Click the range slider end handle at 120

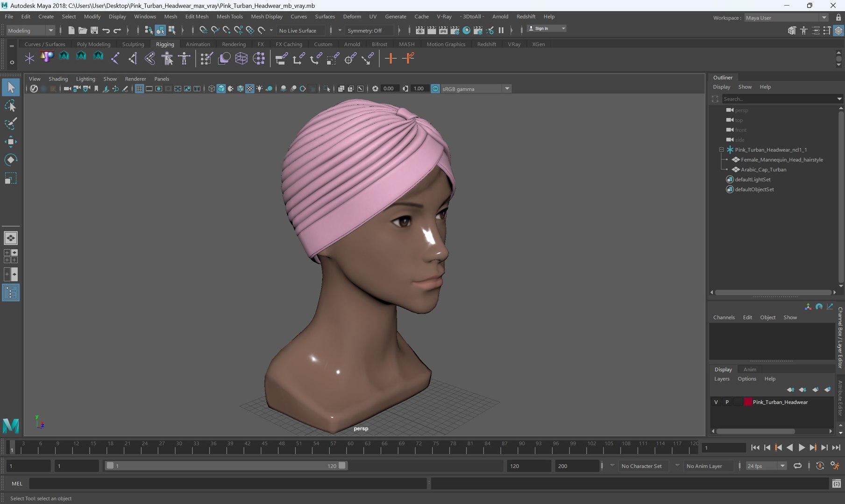point(342,466)
